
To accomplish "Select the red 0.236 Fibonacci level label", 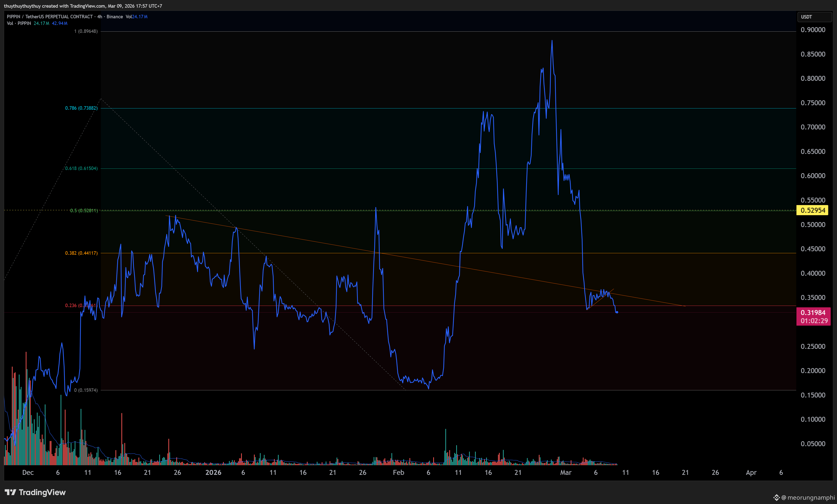I will point(81,305).
